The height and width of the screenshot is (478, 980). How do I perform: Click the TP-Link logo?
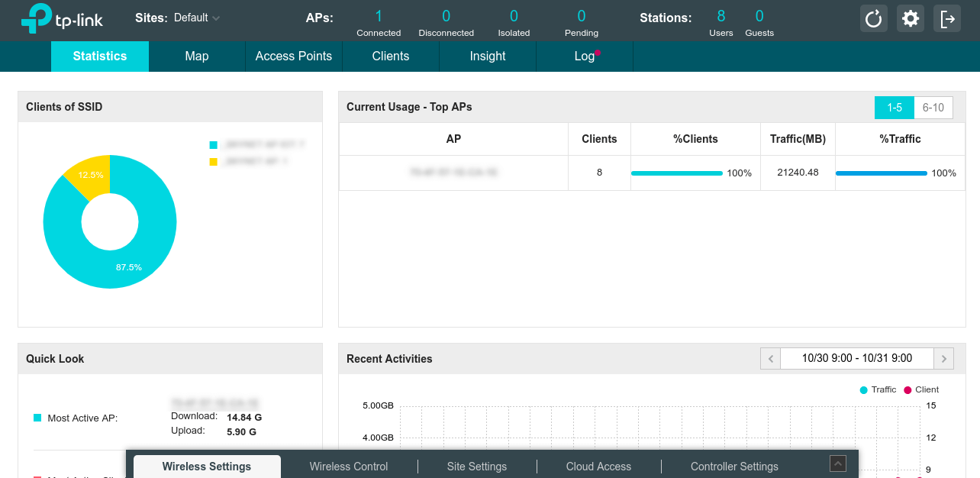pyautogui.click(x=62, y=18)
